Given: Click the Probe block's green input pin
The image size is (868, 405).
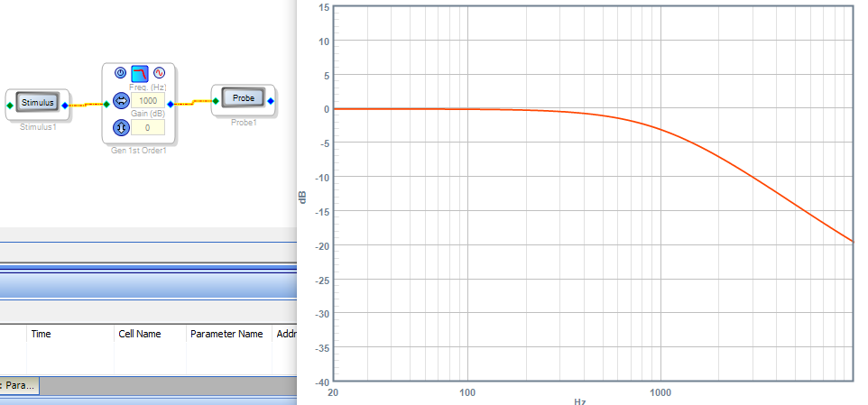Looking at the screenshot, I should (x=215, y=101).
